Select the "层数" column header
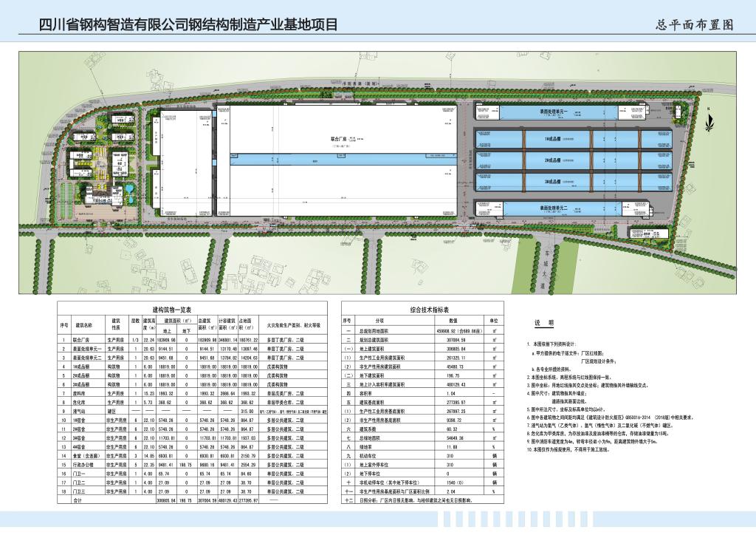 coord(136,321)
